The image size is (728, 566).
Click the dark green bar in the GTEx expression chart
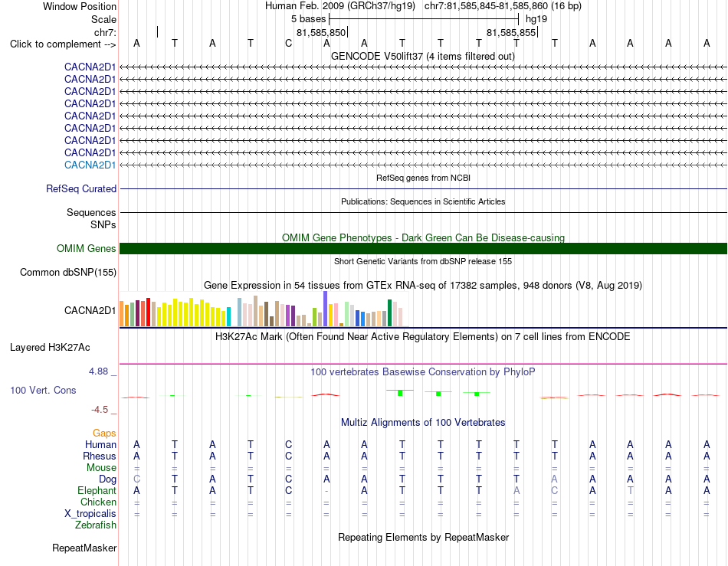[389, 313]
